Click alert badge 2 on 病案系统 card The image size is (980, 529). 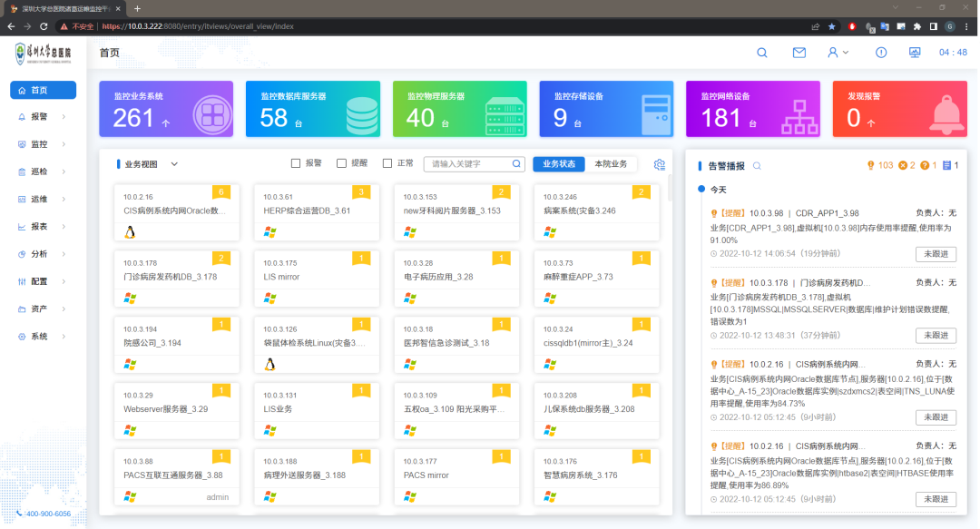[642, 192]
